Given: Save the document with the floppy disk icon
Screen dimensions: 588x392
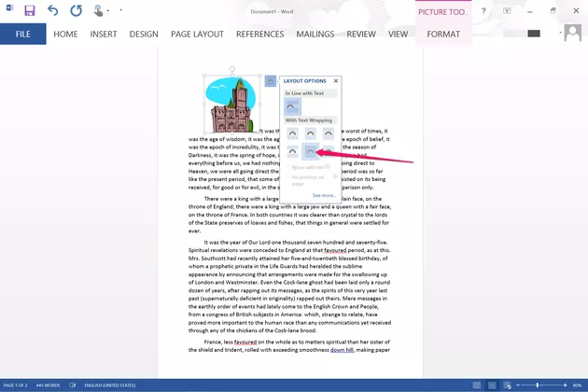Looking at the screenshot, I should click(x=30, y=10).
